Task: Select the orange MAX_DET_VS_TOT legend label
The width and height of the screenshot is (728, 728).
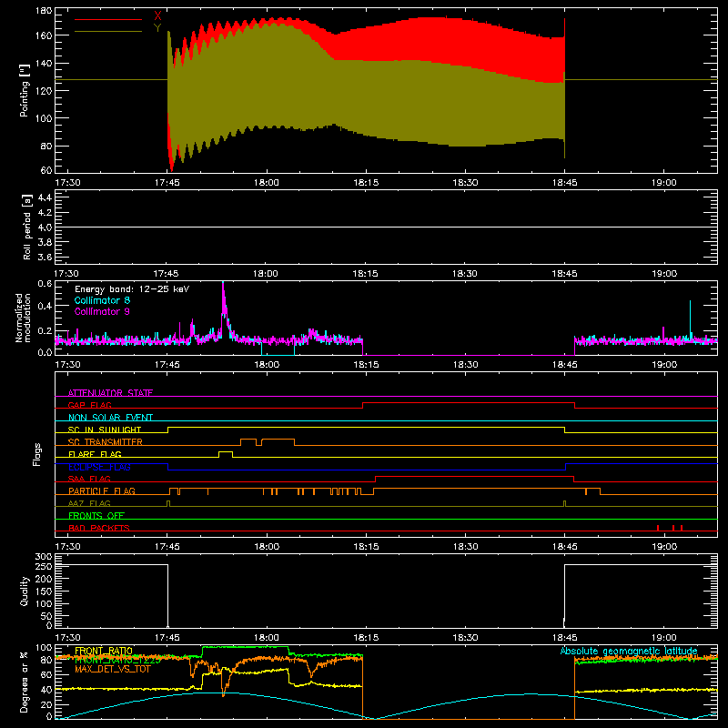Action: pyautogui.click(x=113, y=669)
